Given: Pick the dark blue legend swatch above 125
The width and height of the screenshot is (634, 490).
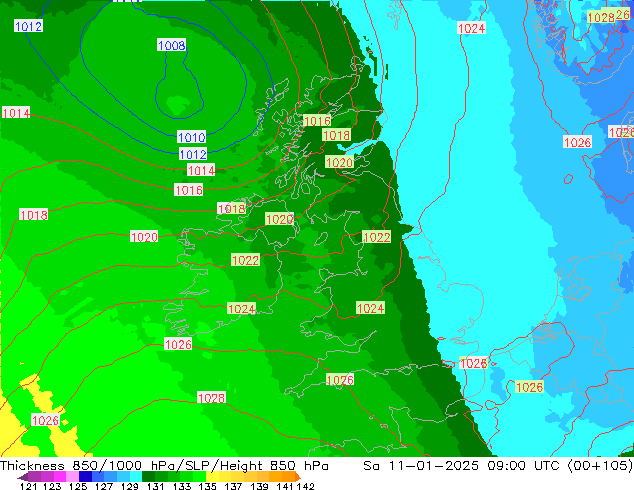Looking at the screenshot, I should [x=85, y=477].
